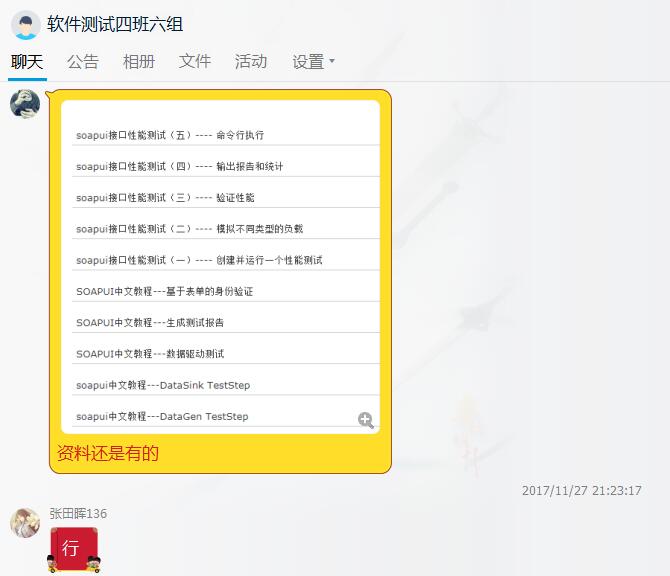The height and width of the screenshot is (576, 670).
Task: Click the group avatar icon beside 软件测试四班六组
Action: [26, 25]
